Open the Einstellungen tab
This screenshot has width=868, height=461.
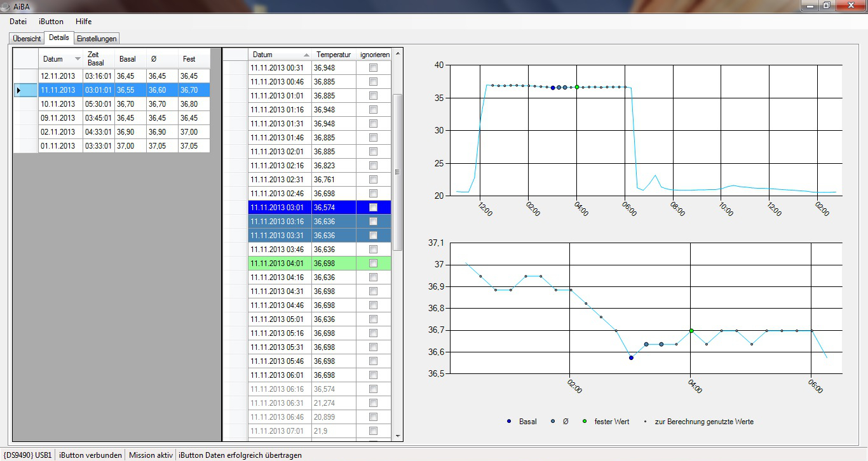coord(97,39)
